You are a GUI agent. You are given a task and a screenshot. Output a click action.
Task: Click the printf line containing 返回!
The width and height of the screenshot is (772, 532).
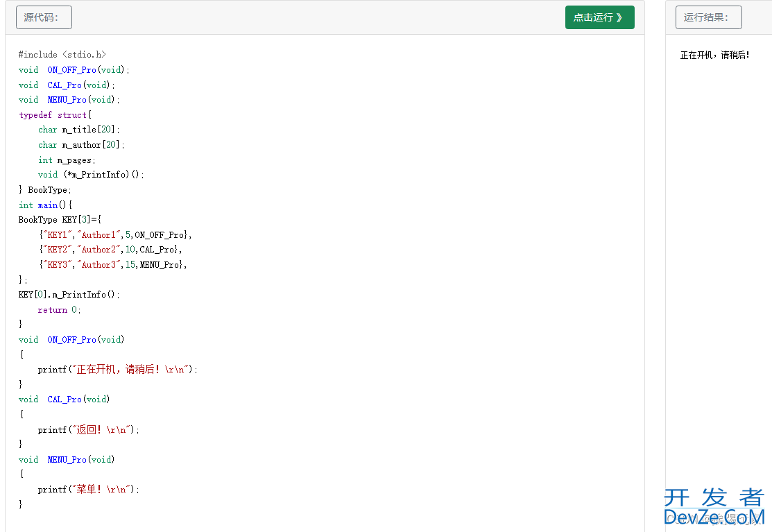click(89, 430)
